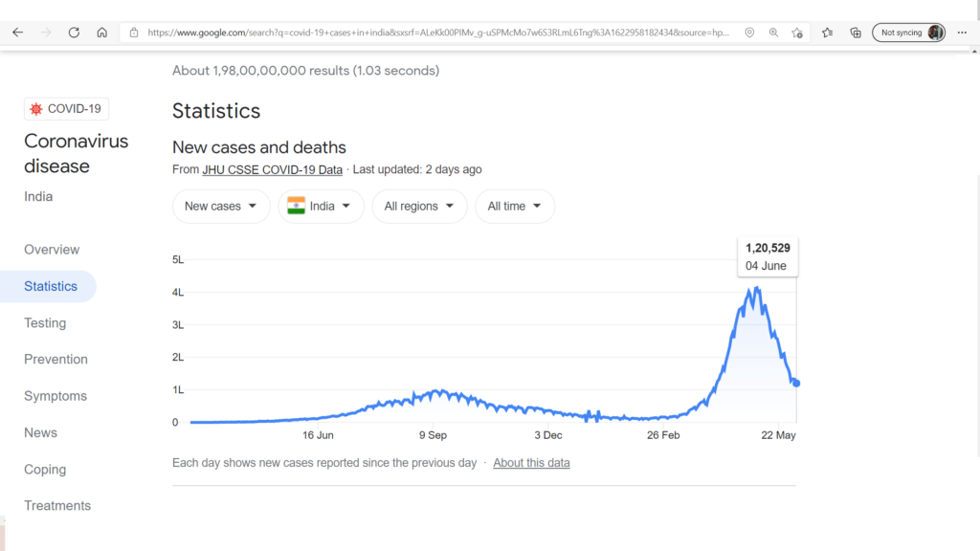Open the Not syncing profile button

tap(909, 33)
